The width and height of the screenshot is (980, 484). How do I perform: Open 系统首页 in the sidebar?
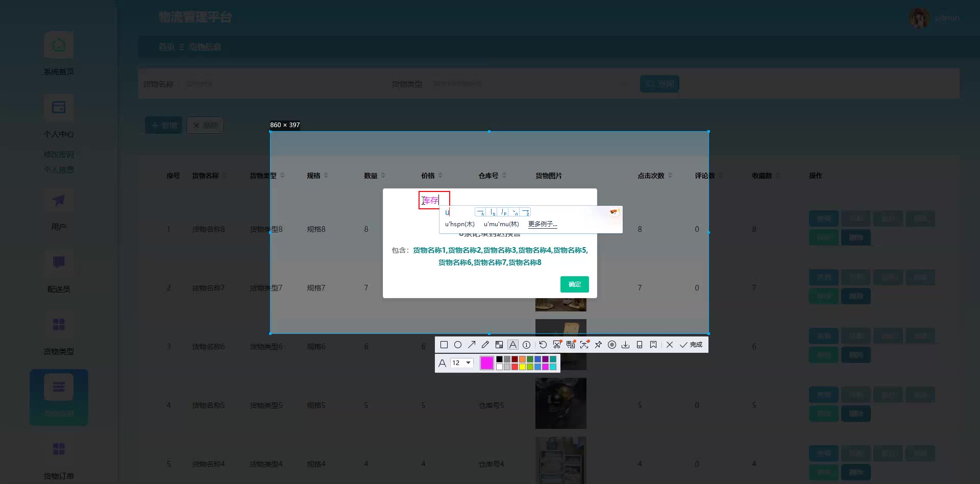coord(59,54)
